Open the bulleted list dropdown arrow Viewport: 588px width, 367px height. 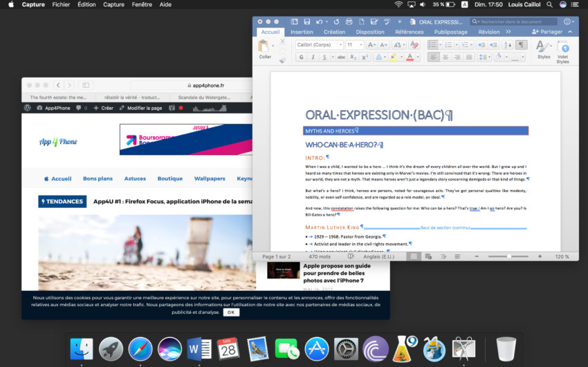tap(440, 45)
